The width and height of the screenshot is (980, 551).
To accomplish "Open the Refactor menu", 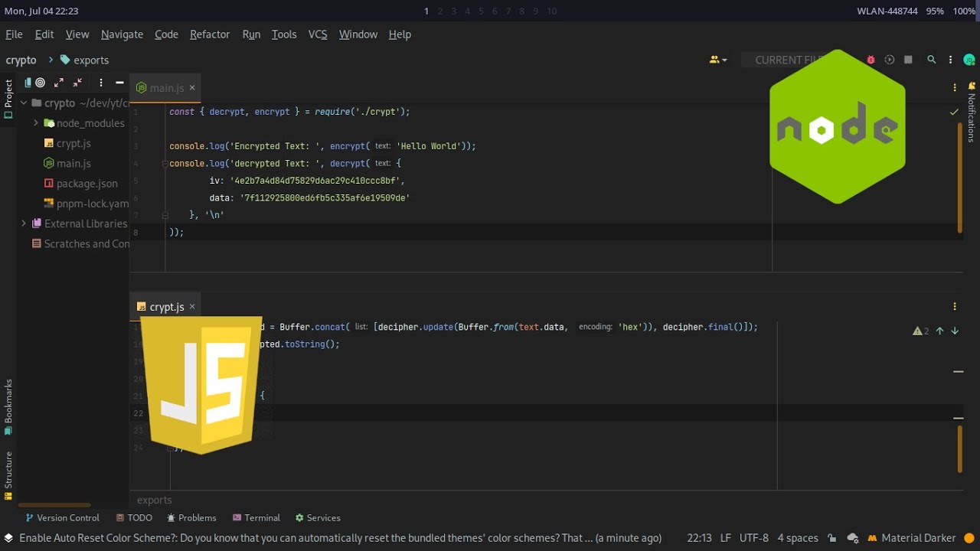I will [x=210, y=34].
